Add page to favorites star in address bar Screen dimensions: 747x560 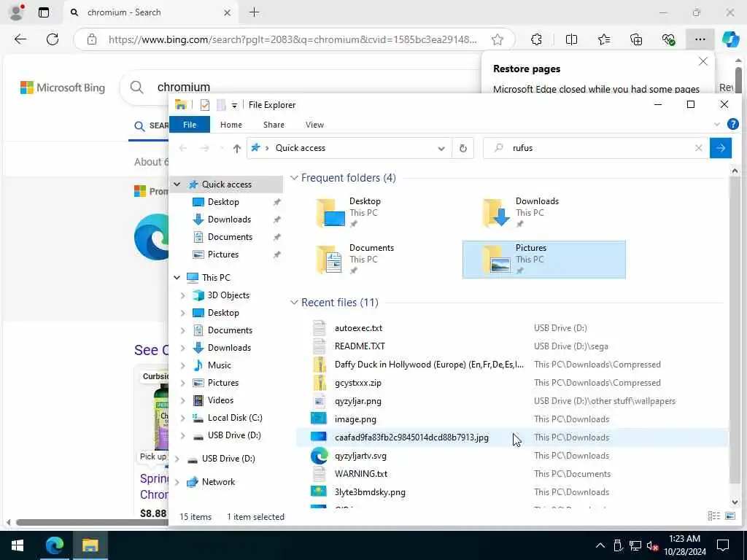(x=498, y=39)
